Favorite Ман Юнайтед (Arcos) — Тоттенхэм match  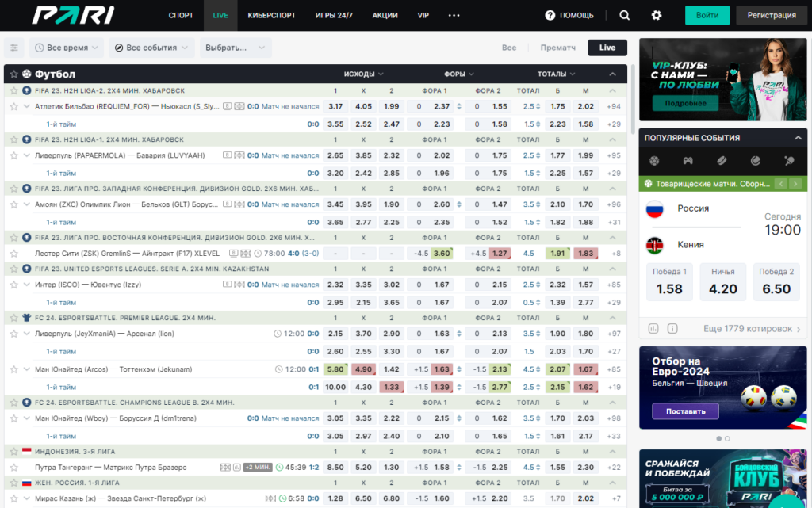pos(14,369)
